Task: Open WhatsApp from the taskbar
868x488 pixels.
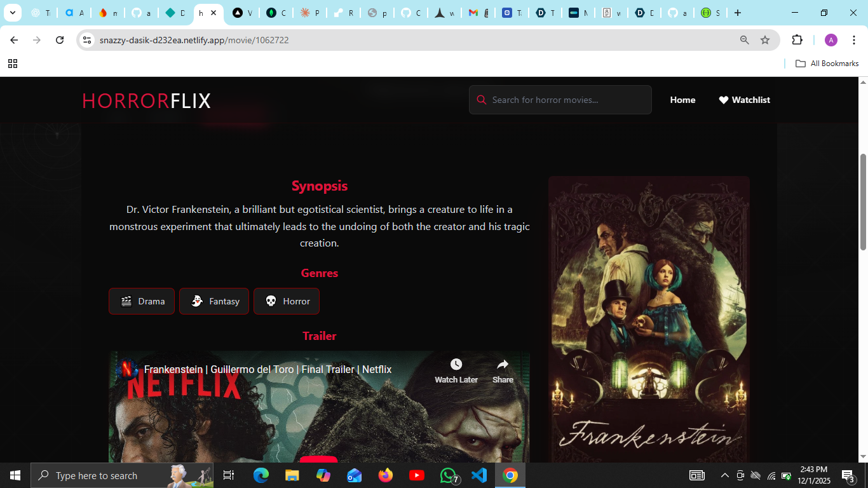Action: (449, 475)
